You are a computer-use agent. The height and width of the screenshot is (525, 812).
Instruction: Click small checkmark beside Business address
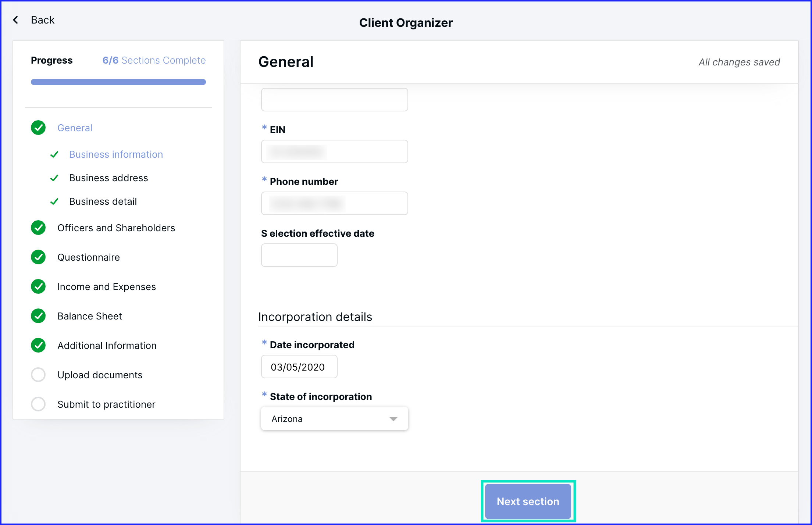[54, 178]
